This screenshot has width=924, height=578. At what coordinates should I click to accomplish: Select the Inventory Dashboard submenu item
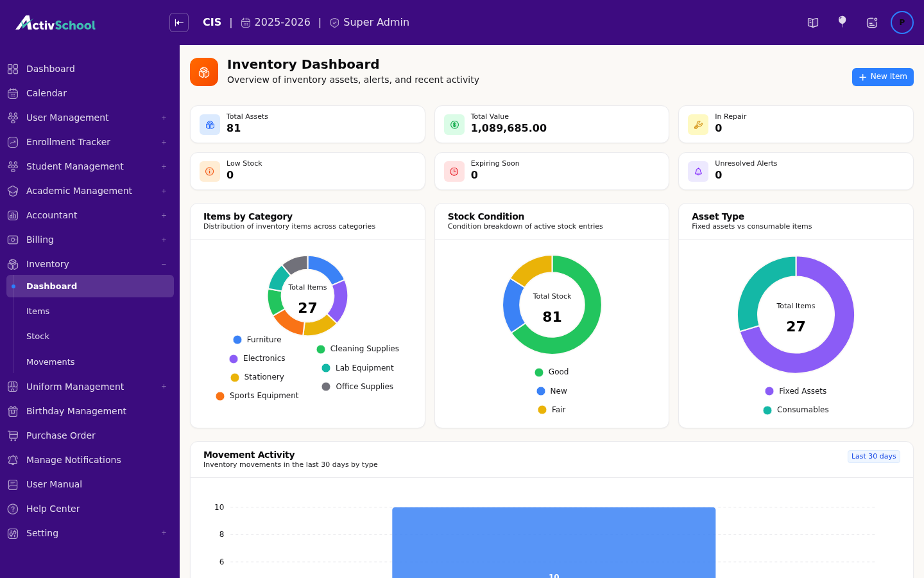click(x=90, y=286)
